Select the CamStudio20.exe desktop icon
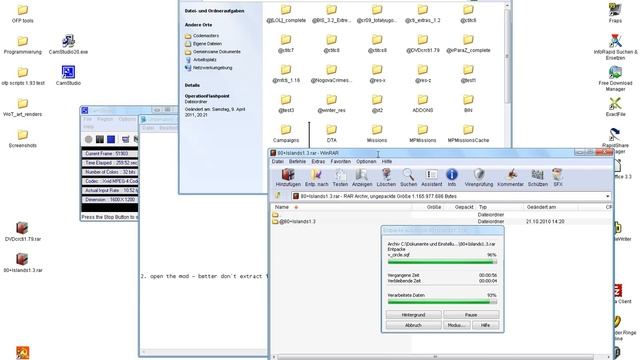 pyautogui.click(x=68, y=44)
